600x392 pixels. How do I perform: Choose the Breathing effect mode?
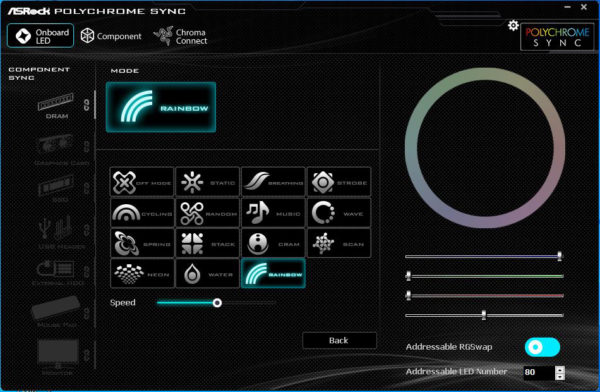coord(273,182)
